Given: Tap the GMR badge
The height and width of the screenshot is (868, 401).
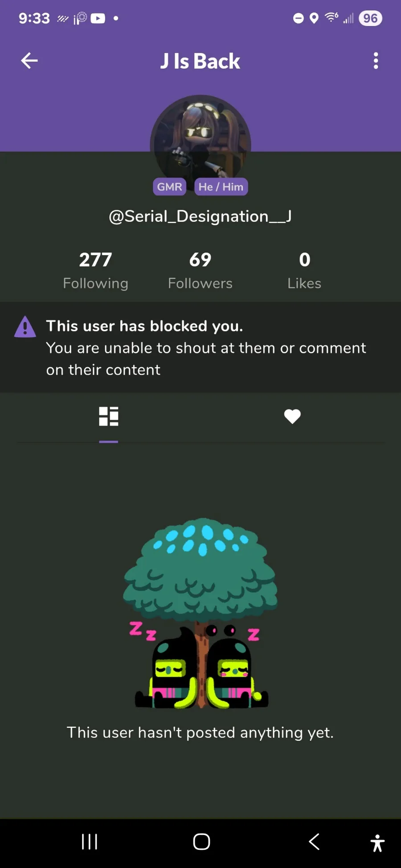Looking at the screenshot, I should 169,187.
